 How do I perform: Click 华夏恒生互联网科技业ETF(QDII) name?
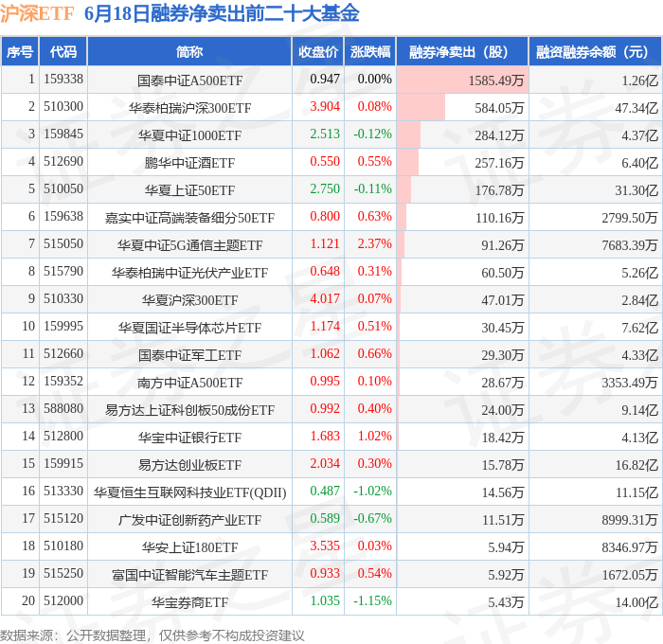189,492
